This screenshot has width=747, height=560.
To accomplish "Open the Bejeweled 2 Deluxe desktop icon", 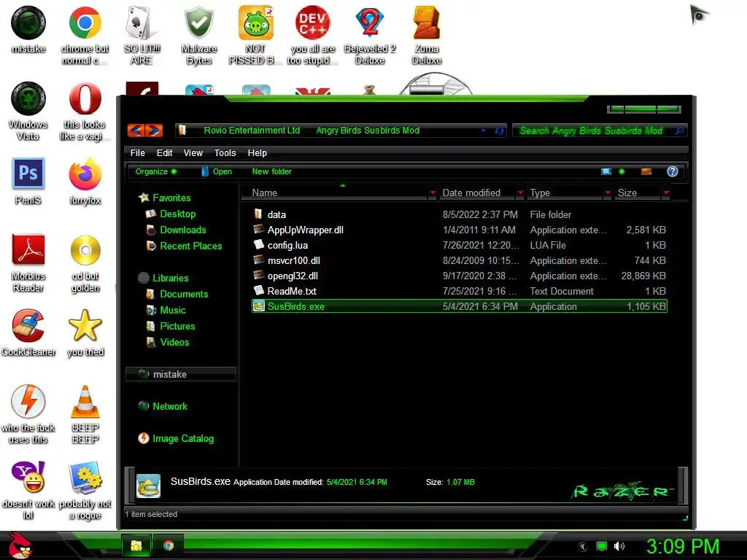I will (x=370, y=23).
